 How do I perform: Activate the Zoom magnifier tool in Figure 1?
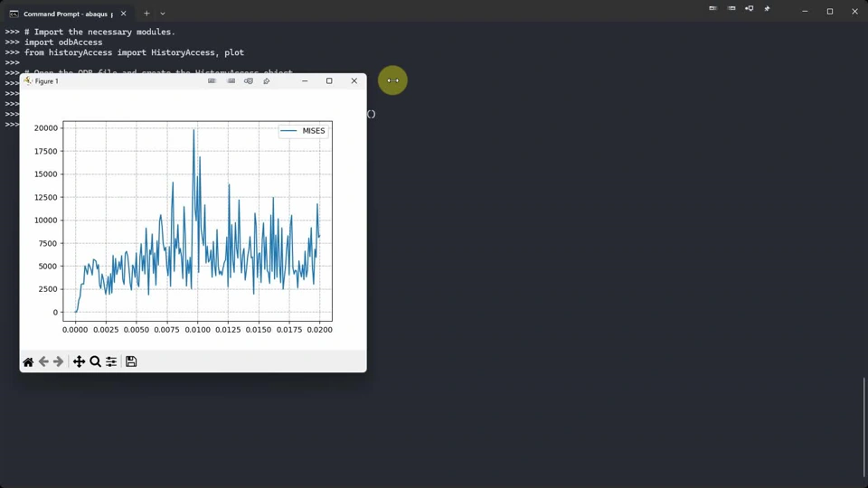click(x=95, y=361)
